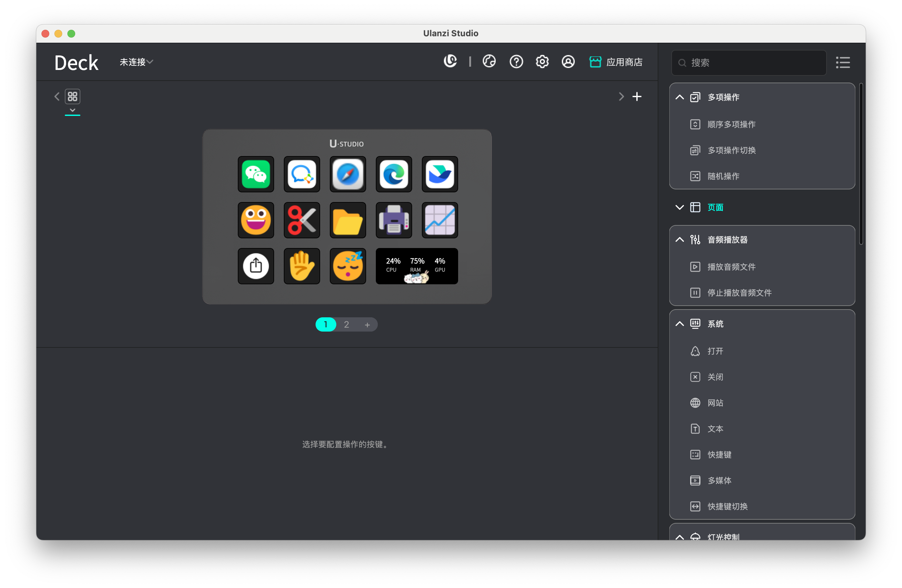Expand the 页面 category
The image size is (902, 588).
click(x=679, y=207)
